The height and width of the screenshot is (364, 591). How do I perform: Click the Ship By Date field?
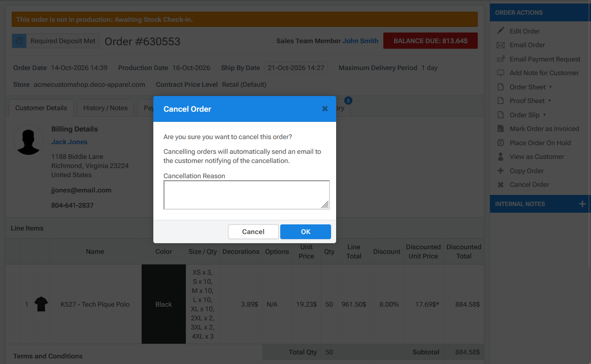(x=296, y=68)
